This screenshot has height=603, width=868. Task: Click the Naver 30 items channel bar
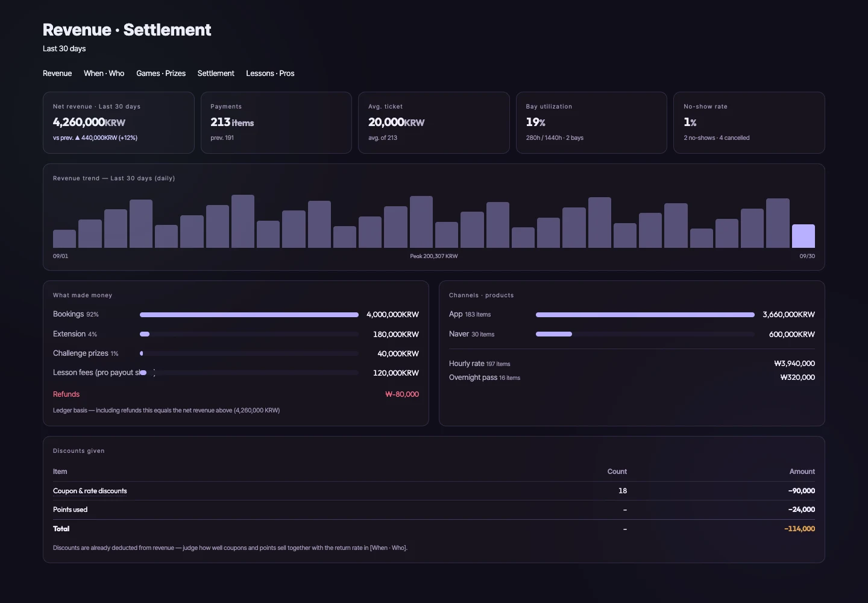(x=645, y=334)
